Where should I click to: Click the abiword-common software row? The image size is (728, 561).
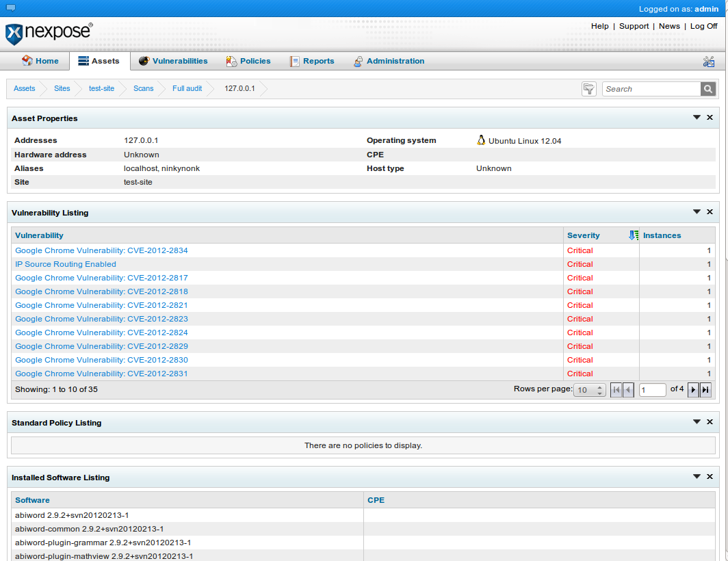pos(363,529)
